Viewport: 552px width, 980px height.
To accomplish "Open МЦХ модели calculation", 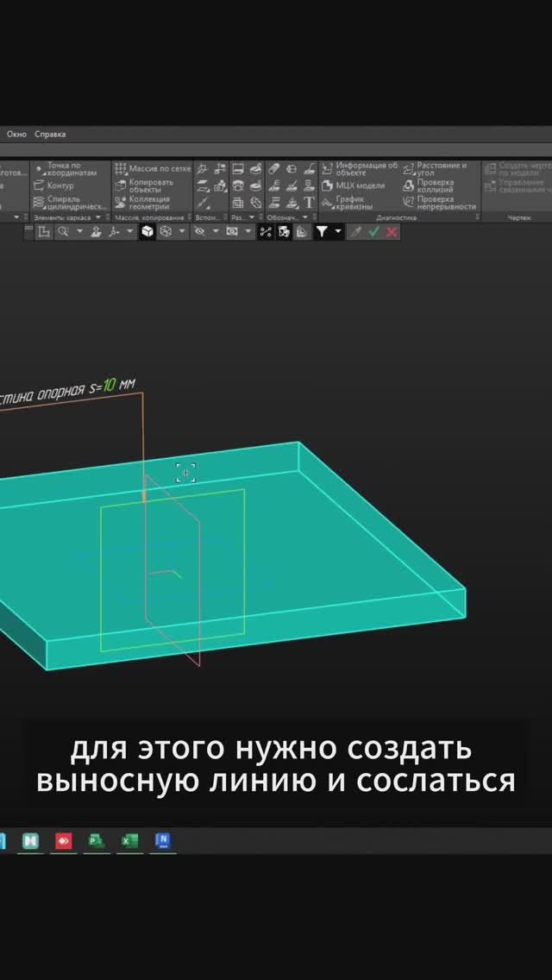I will [354, 185].
